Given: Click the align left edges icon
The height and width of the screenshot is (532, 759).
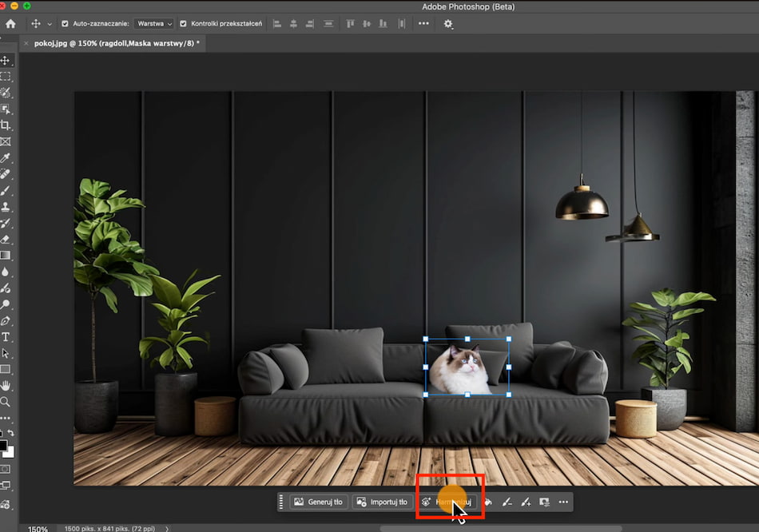Looking at the screenshot, I should tap(276, 24).
